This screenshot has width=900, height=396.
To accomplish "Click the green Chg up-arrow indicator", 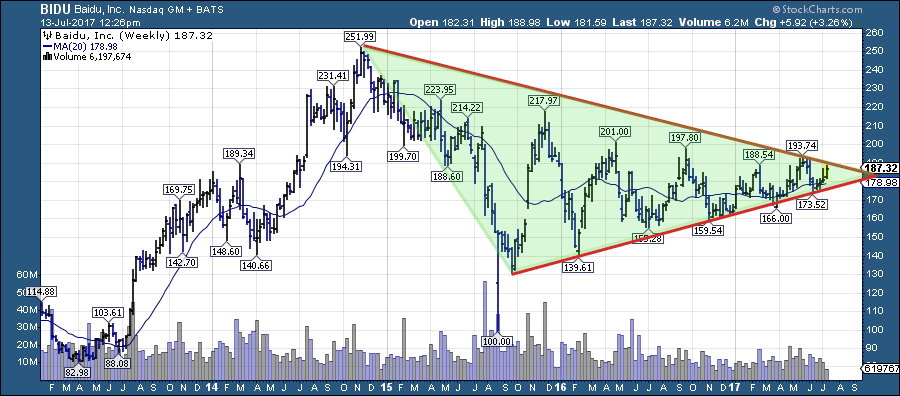I will pos(858,23).
